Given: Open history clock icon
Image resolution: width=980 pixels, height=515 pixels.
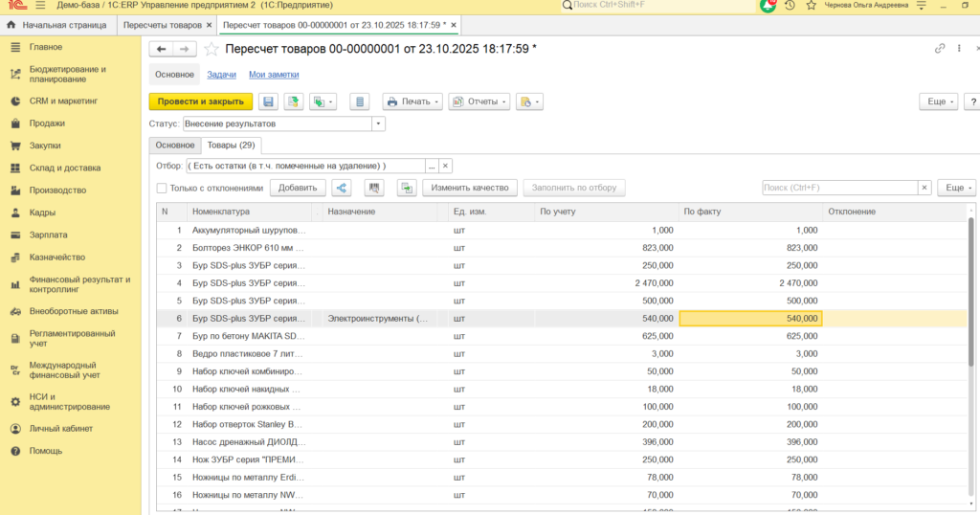Looking at the screenshot, I should 790,5.
